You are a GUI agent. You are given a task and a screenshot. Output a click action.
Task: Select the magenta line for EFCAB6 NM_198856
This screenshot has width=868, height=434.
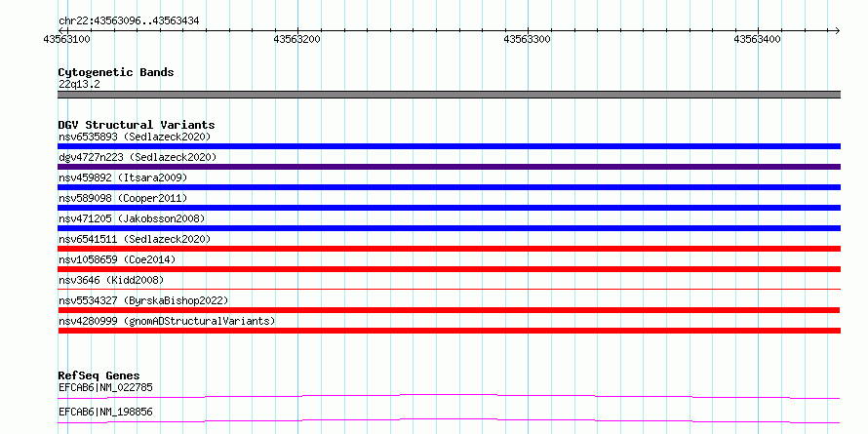449,420
